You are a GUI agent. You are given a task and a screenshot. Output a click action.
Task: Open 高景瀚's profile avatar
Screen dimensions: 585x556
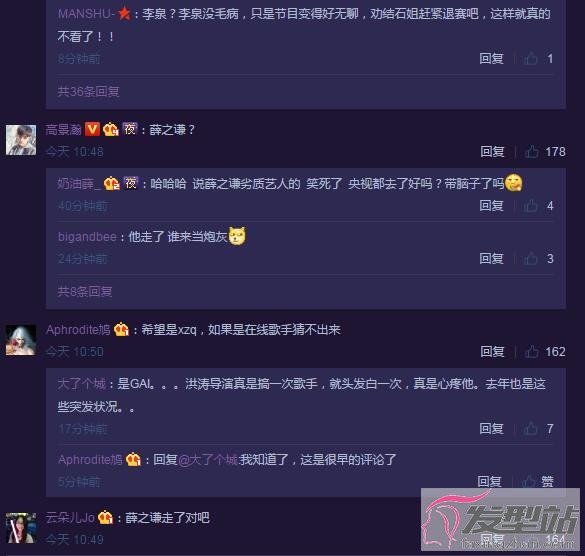(21, 140)
